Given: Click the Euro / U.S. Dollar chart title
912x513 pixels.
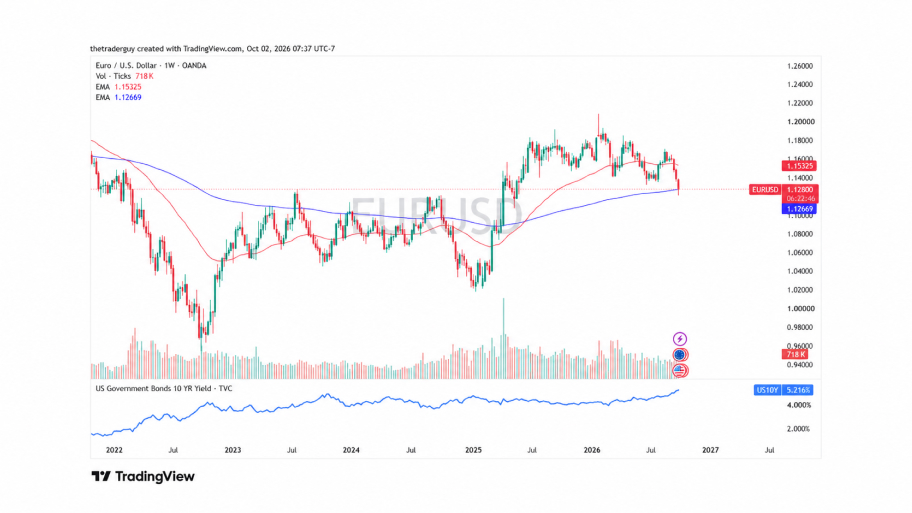Looking at the screenshot, I should [x=151, y=66].
